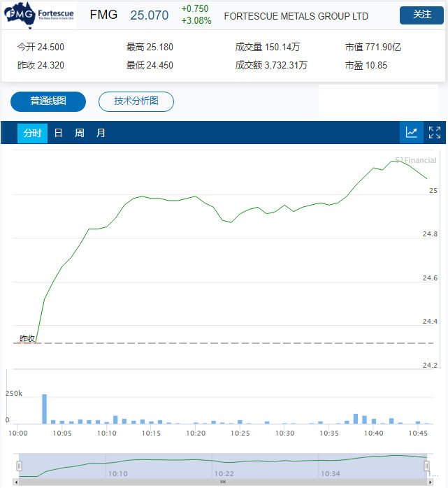Click the scrollbar left arrow
Screen dimensions: 448x488
[x=16, y=482]
